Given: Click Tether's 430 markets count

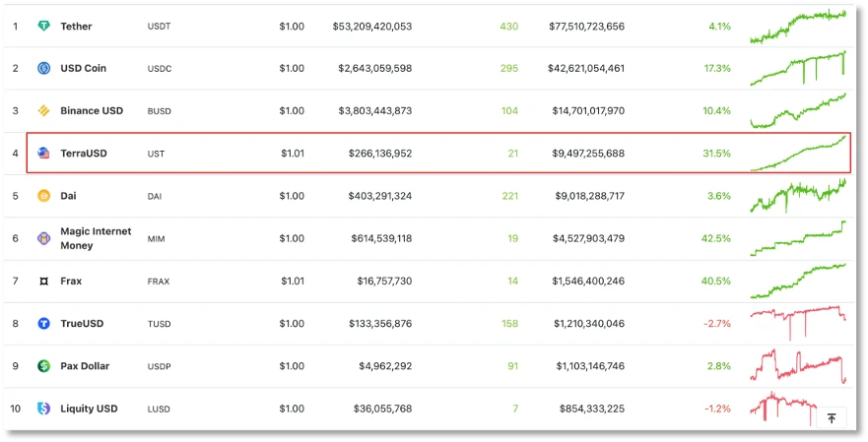Looking at the screenshot, I should [508, 26].
